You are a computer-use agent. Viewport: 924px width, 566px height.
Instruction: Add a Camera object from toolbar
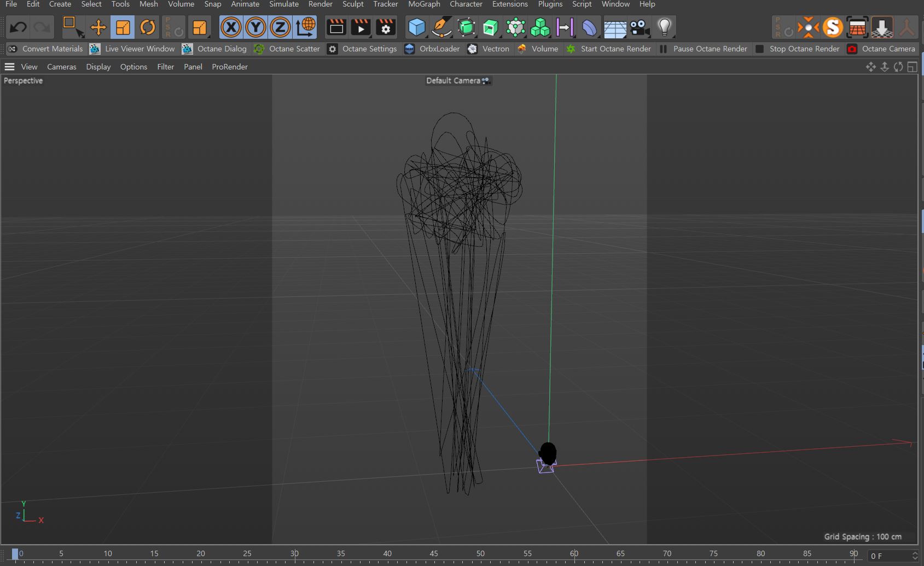coord(639,27)
